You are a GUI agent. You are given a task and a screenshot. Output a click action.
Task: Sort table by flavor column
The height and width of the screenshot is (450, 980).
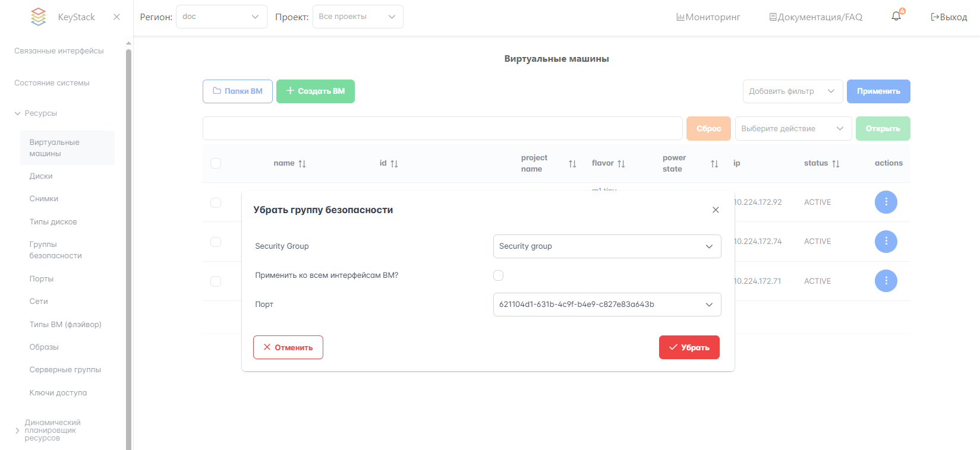[621, 163]
